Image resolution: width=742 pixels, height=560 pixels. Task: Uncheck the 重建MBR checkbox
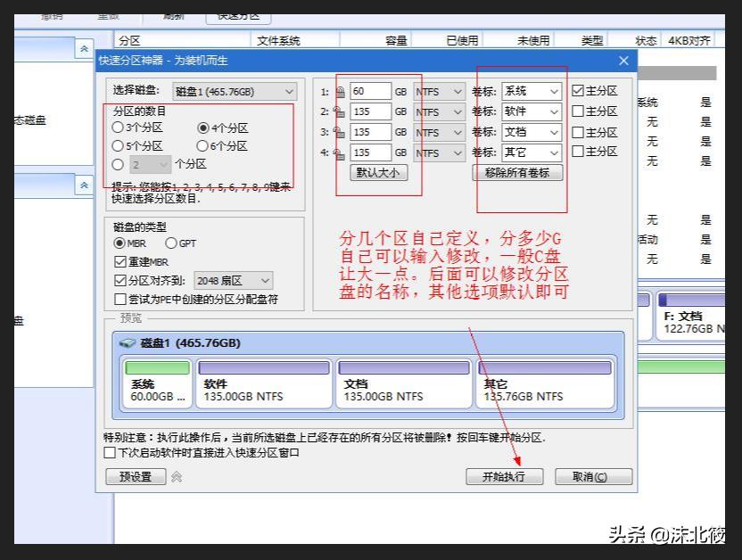[x=121, y=260]
